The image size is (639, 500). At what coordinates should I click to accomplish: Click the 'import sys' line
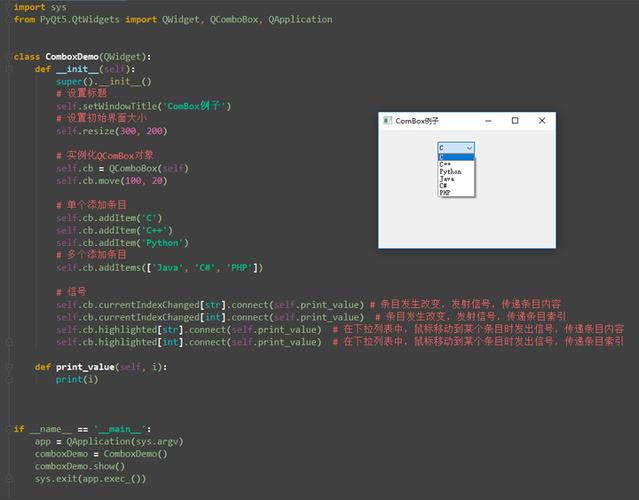pyautogui.click(x=40, y=7)
